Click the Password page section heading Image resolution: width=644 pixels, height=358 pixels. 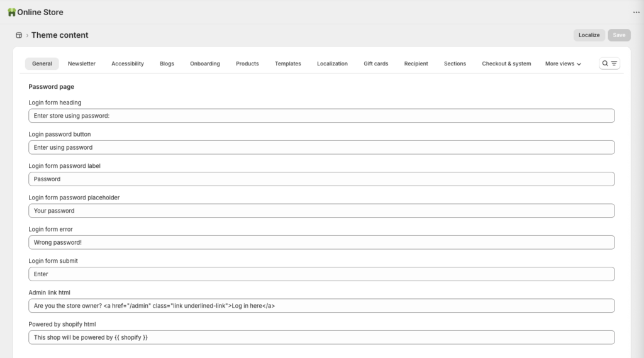coord(52,87)
